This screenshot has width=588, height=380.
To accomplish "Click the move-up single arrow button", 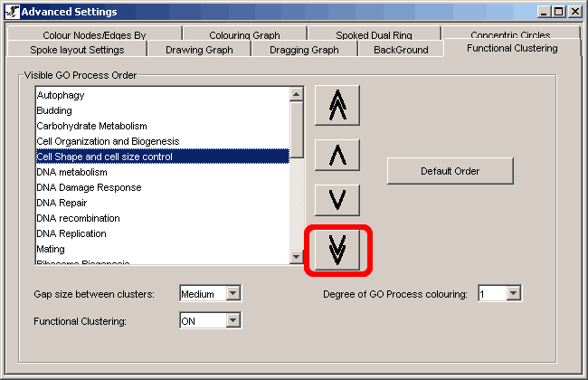I will 337,156.
